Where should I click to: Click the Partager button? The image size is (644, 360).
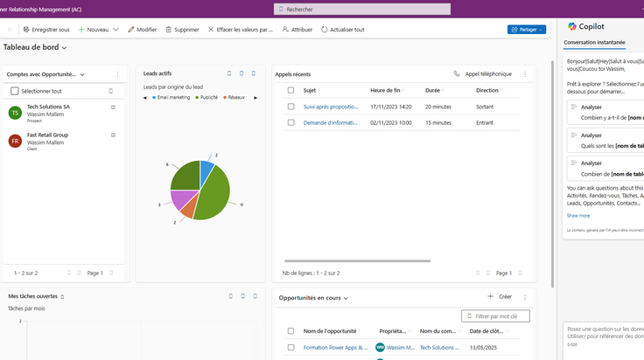coord(527,30)
